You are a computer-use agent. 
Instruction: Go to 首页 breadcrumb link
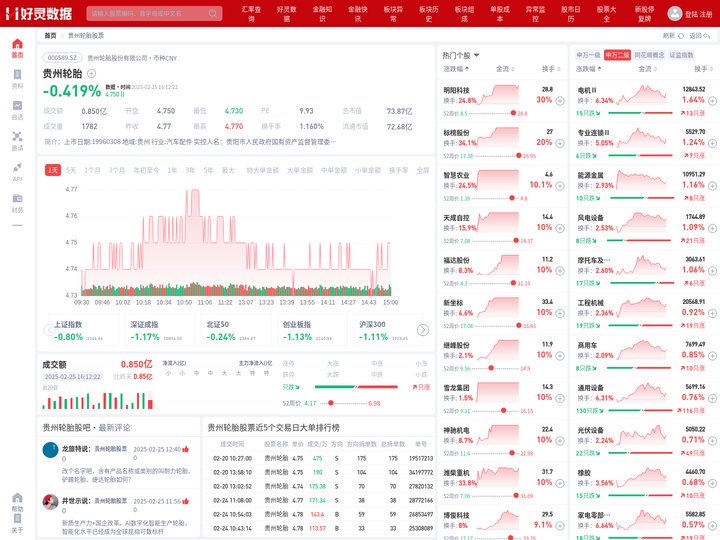pos(50,35)
